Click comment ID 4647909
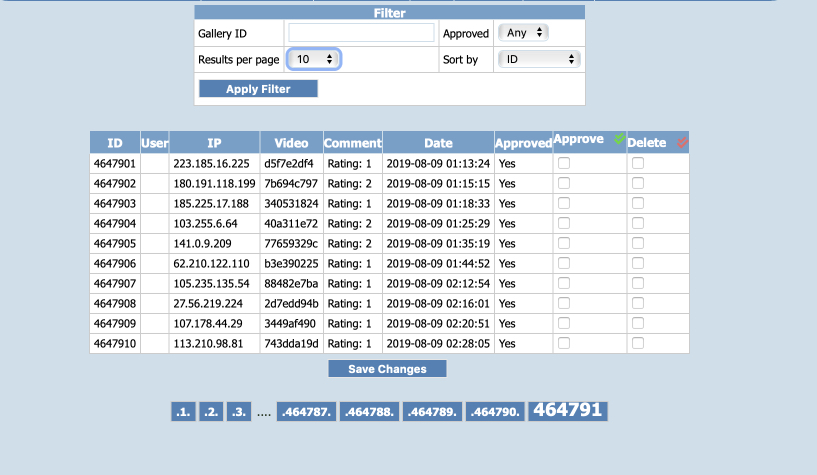This screenshot has height=475, width=817. coord(115,323)
